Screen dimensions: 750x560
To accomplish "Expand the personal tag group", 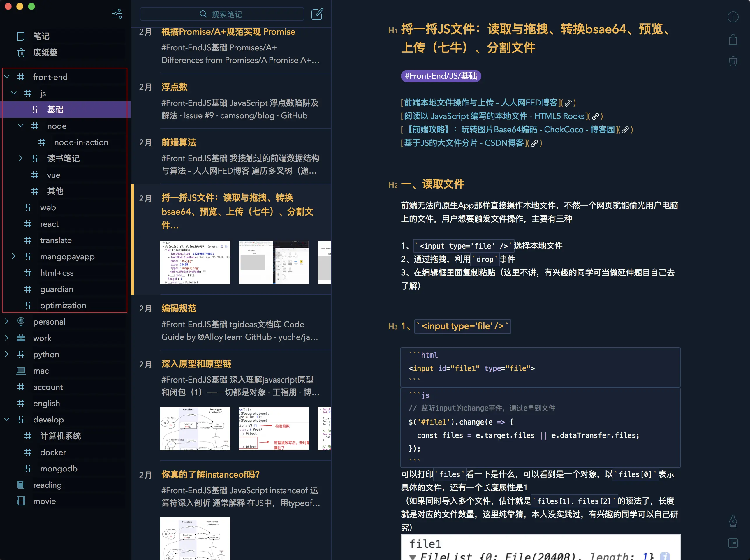I will coord(7,321).
